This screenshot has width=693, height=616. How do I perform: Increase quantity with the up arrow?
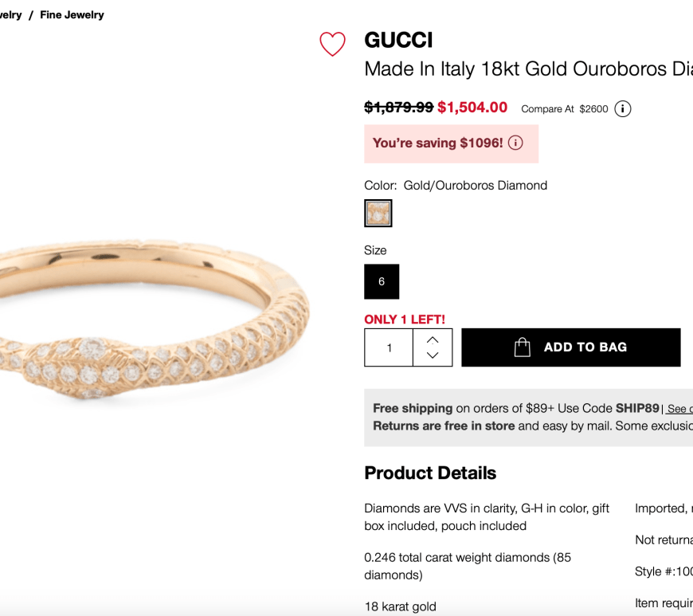433,339
